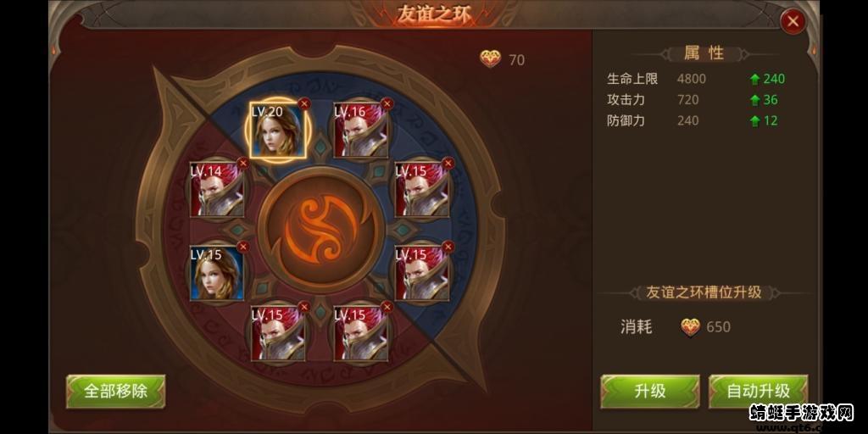The width and height of the screenshot is (868, 434).
Task: Click the 属性 attributes header
Action: coord(704,53)
